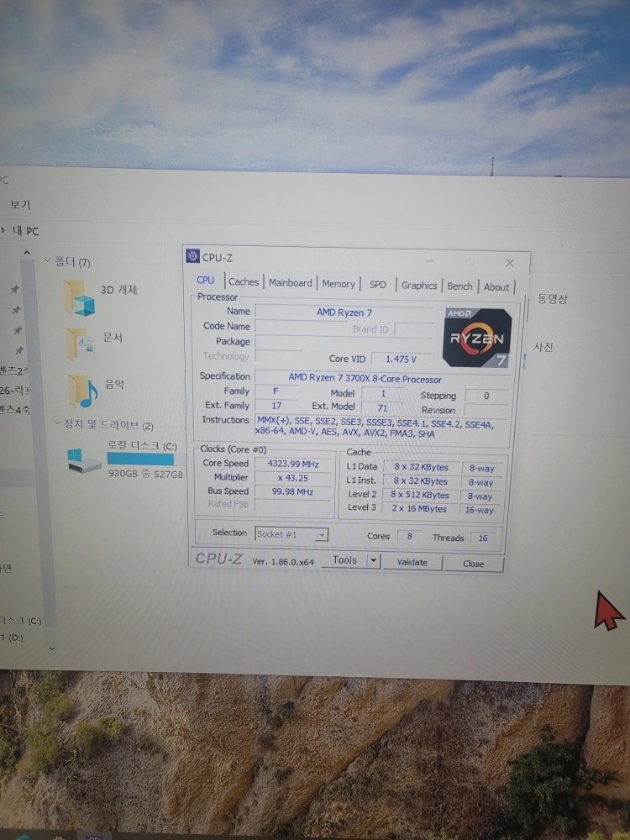Select 디스크 (C:) in the navigation pane

[20, 621]
